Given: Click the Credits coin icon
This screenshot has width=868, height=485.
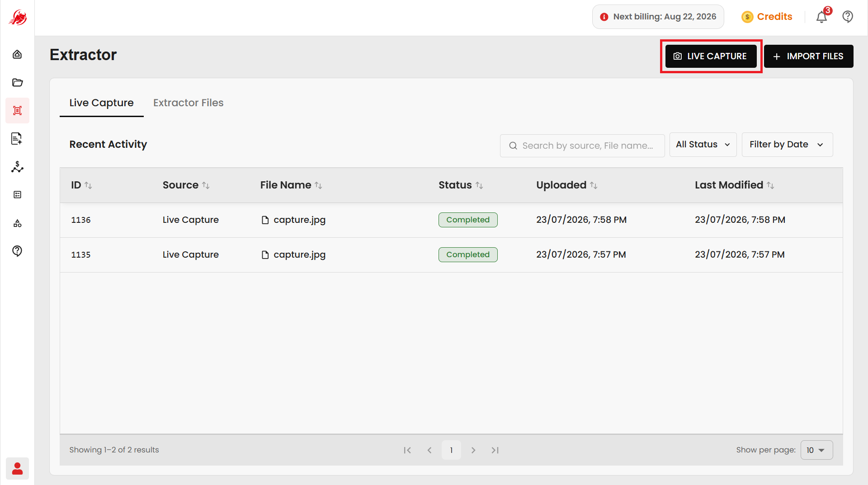Looking at the screenshot, I should pyautogui.click(x=747, y=17).
